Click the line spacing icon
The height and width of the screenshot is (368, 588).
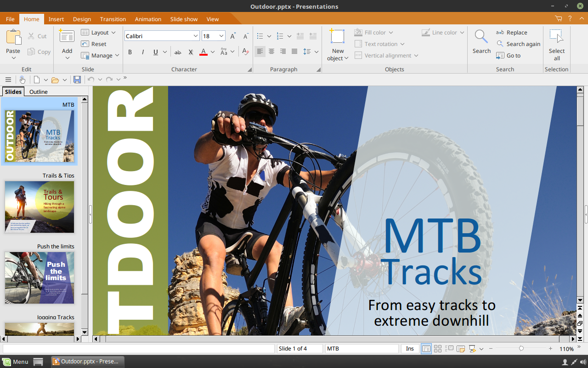click(307, 52)
